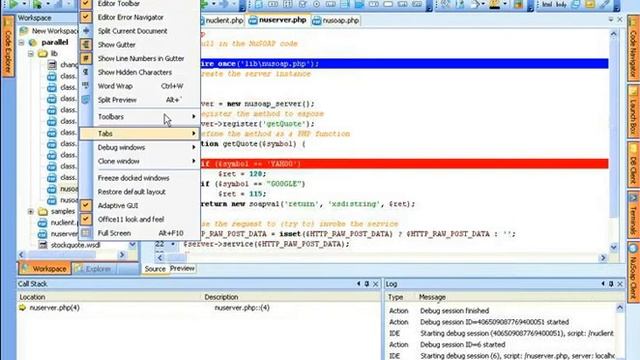Expand the Toolbars submenu
The width and height of the screenshot is (640, 360).
[139, 117]
